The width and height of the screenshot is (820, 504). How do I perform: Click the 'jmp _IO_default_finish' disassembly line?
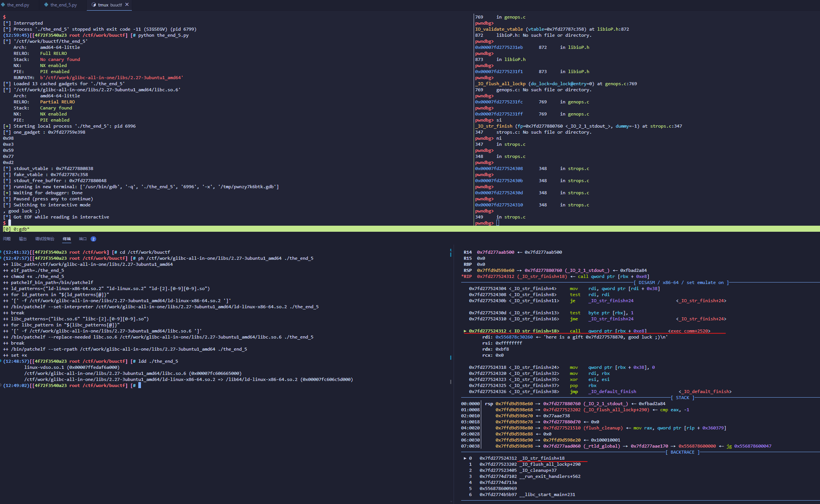click(x=600, y=392)
